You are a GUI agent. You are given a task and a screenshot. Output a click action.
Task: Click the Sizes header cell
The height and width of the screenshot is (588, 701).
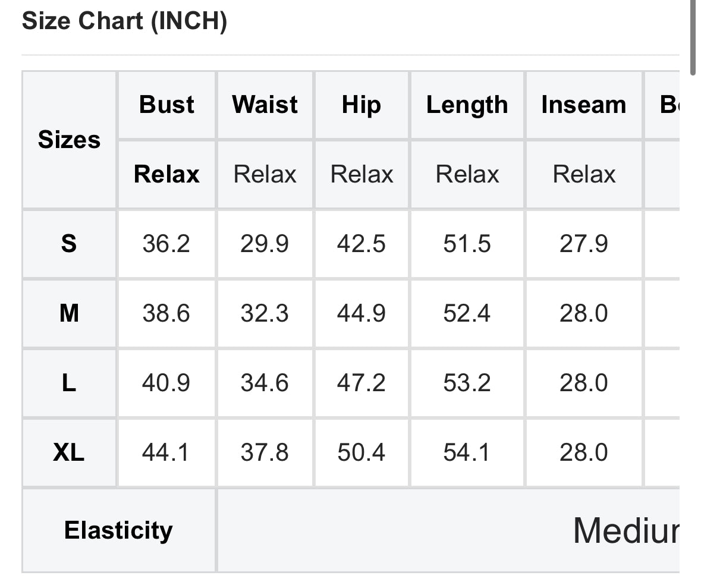pos(69,140)
